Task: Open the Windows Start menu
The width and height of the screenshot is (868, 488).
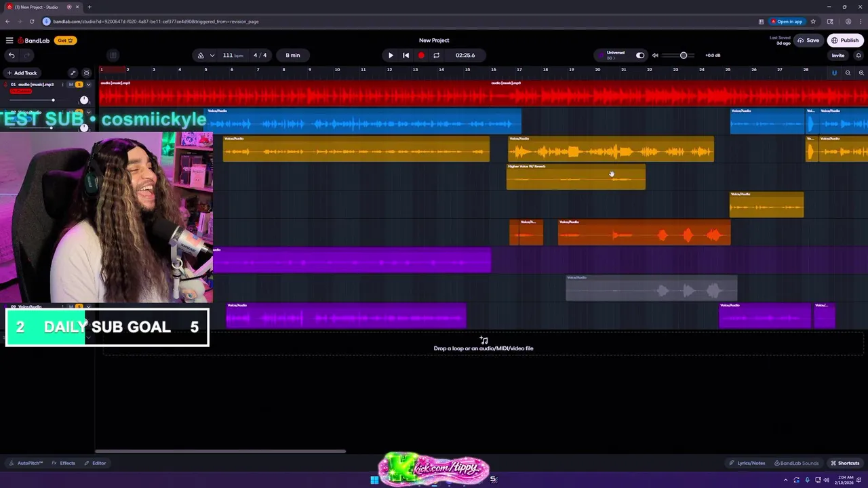Action: pyautogui.click(x=374, y=480)
